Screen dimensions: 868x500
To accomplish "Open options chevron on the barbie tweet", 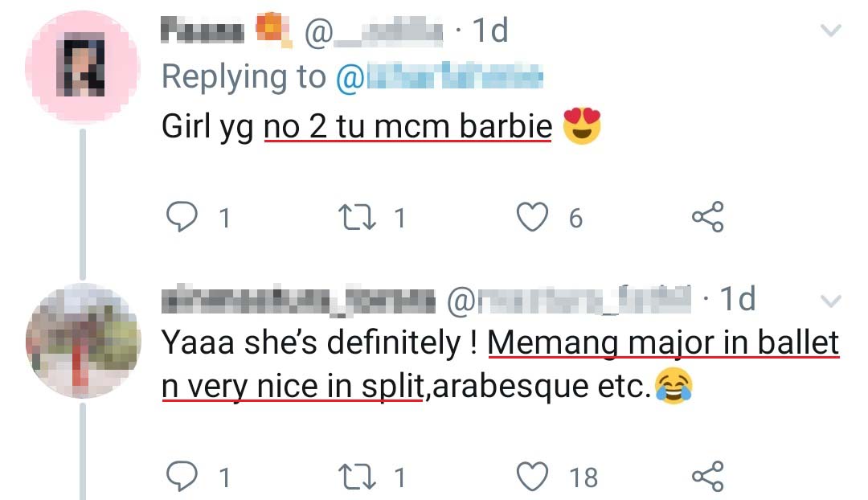I will click(829, 32).
